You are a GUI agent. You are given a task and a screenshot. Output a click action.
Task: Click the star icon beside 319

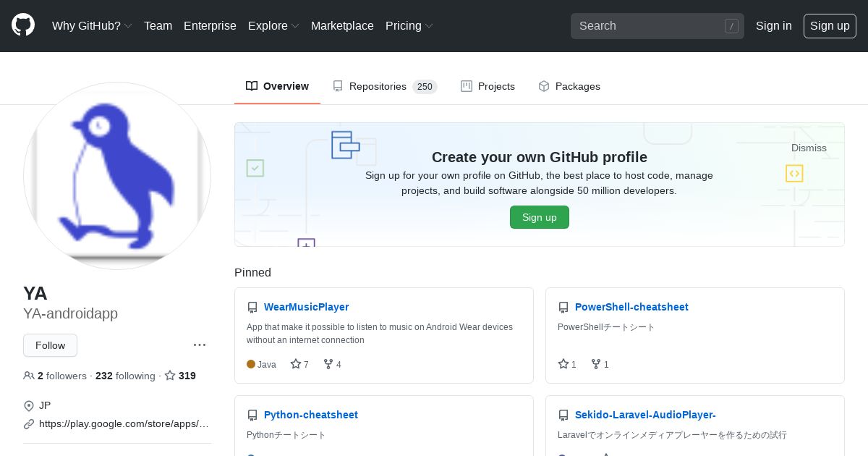click(x=170, y=376)
